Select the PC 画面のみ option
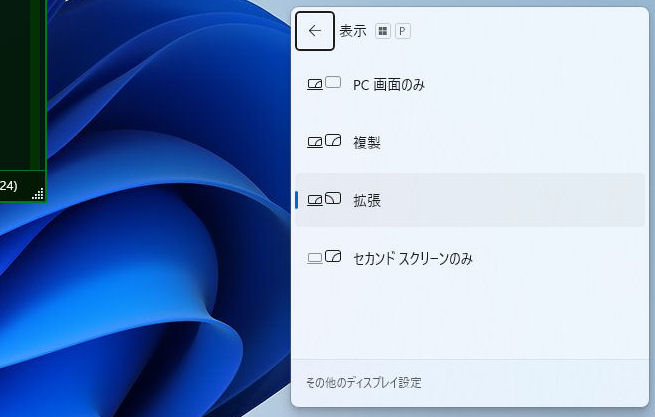 pos(470,85)
